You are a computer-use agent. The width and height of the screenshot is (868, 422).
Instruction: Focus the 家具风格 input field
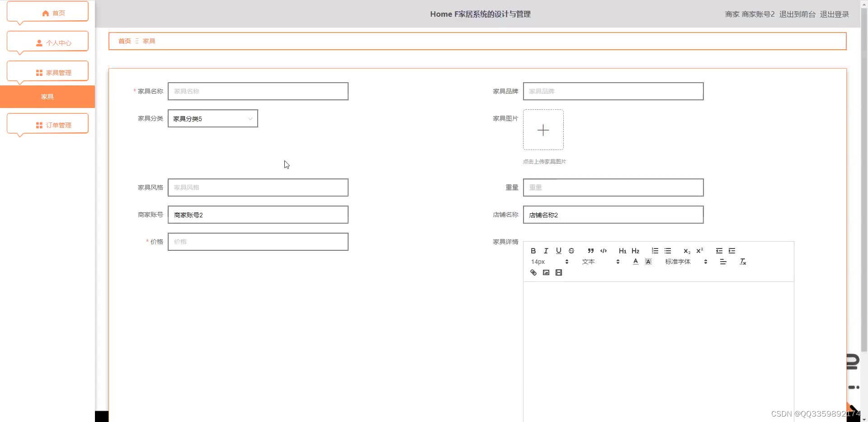[258, 188]
